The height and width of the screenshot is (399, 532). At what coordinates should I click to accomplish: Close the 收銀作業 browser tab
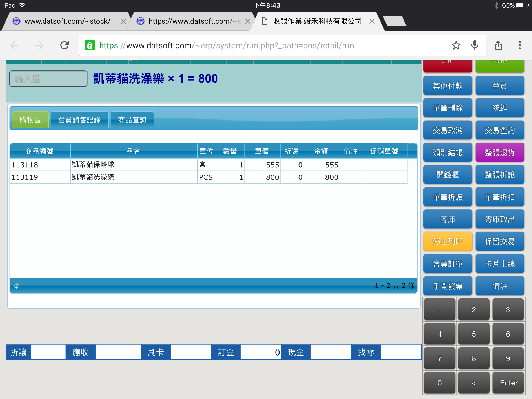[x=372, y=21]
